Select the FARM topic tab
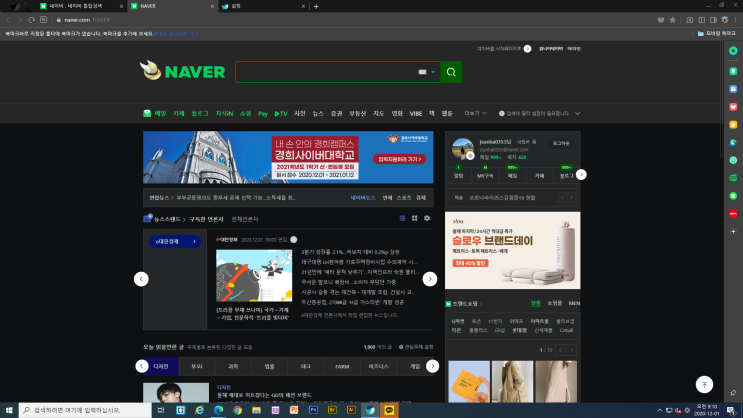743x418 pixels. (x=342, y=366)
